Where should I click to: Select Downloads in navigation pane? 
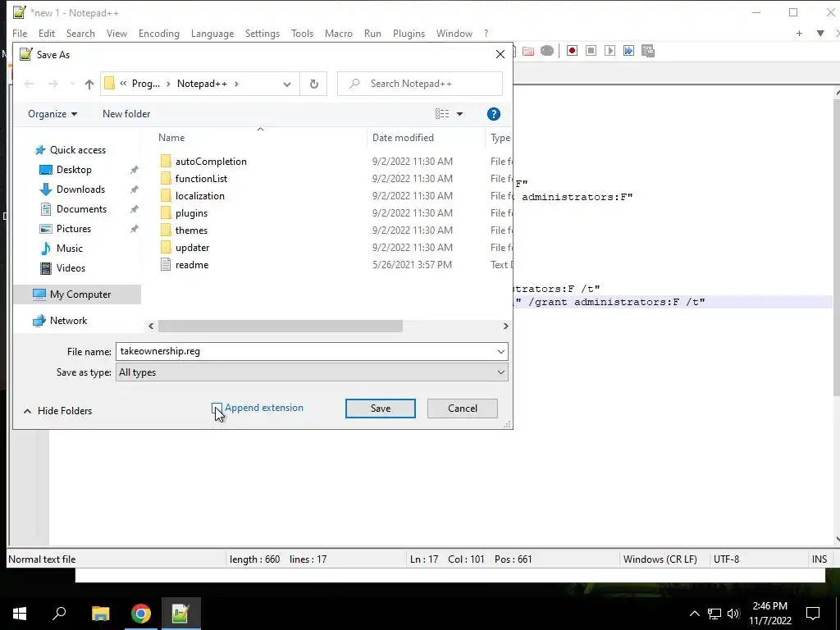80,189
